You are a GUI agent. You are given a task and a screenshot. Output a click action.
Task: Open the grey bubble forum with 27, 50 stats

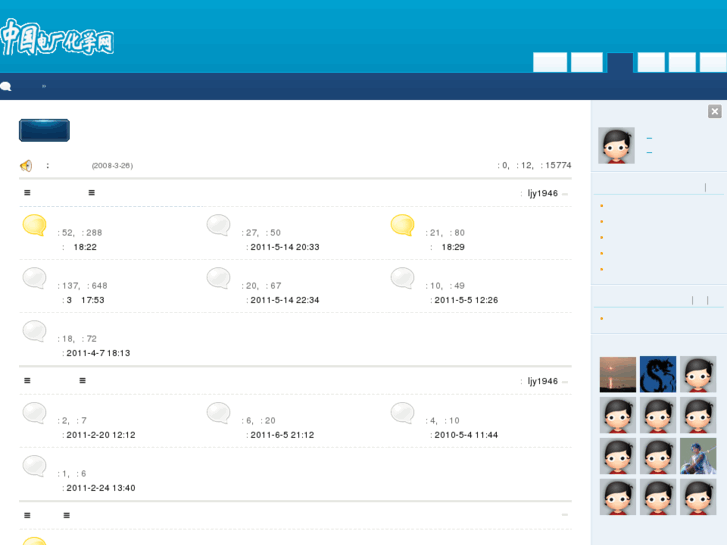(218, 225)
